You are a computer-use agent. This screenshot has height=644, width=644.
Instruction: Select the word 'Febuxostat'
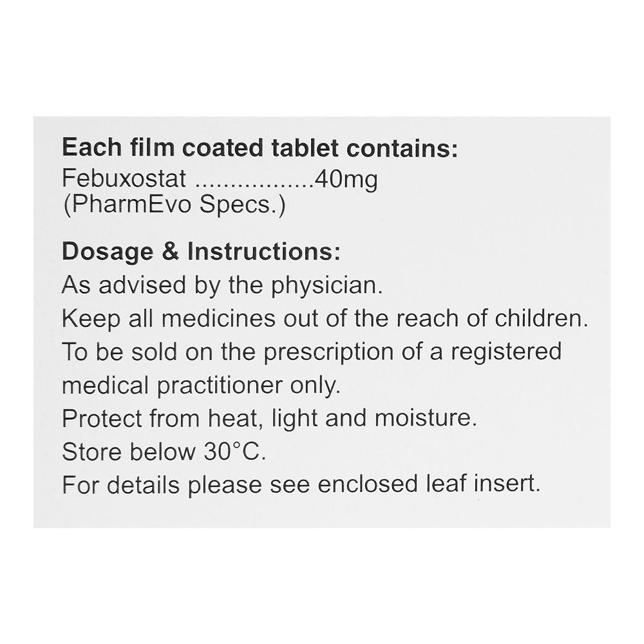click(x=124, y=178)
